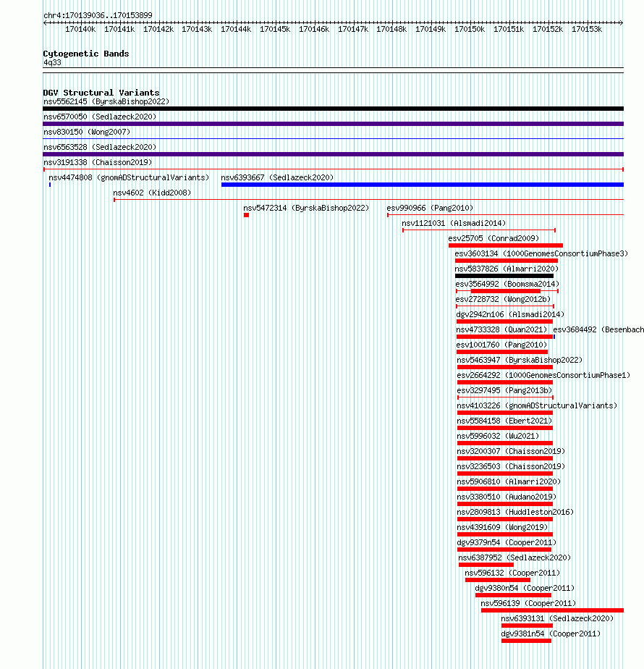Viewport: 644px width, 669px height.
Task: Select the nsv5837826 (Almarri2020) label
Action: (x=507, y=269)
